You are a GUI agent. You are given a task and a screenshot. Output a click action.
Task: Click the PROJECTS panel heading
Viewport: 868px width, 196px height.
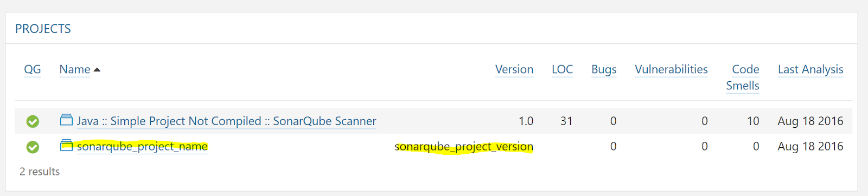click(x=43, y=29)
